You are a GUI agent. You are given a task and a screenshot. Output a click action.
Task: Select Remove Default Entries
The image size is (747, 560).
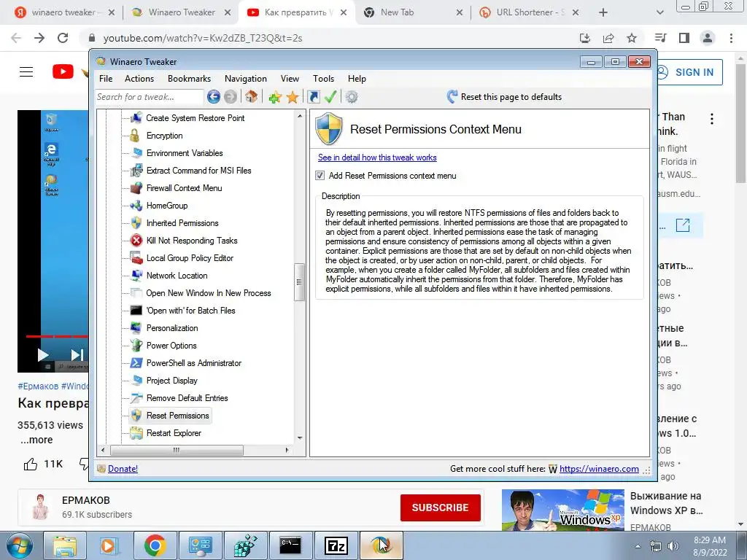coord(187,398)
